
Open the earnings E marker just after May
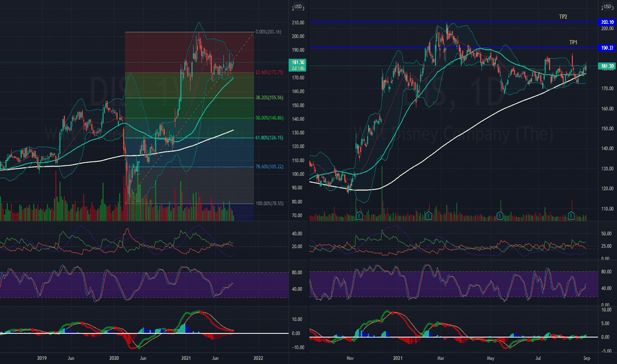coord(500,215)
